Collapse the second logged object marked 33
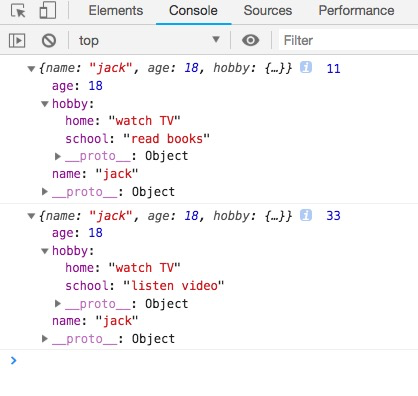Viewport: 418px width, 396px height. (x=31, y=216)
